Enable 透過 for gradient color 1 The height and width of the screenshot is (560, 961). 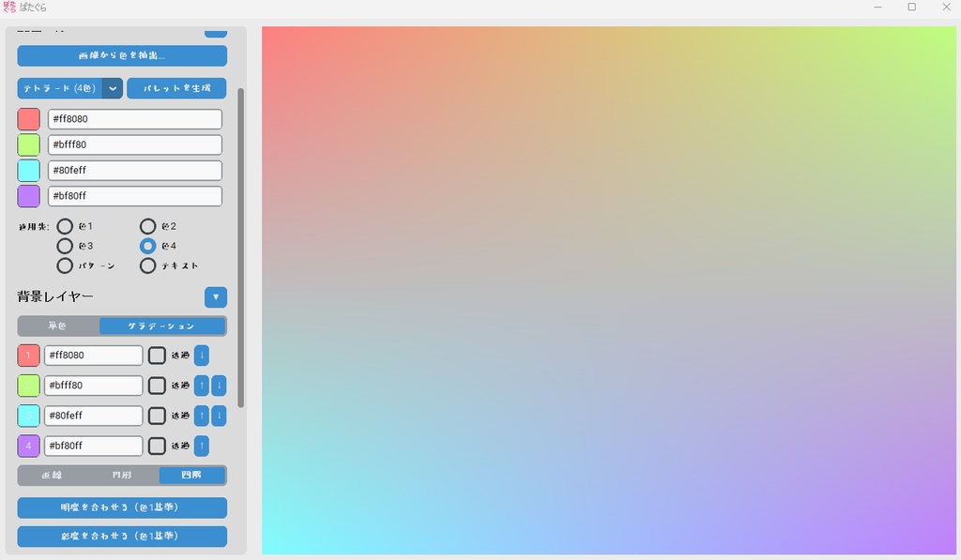tap(157, 356)
